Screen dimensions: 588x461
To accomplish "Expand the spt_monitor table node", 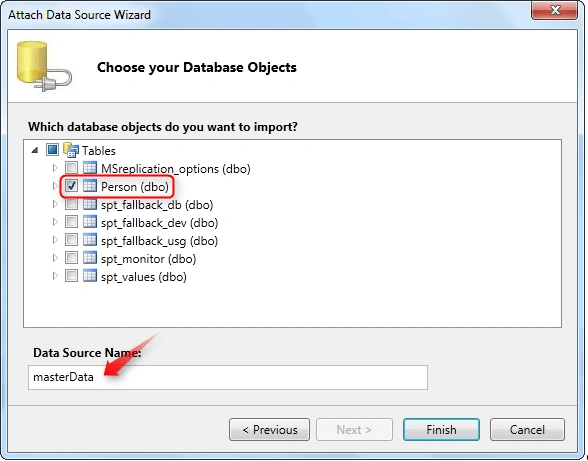I will (x=55, y=258).
